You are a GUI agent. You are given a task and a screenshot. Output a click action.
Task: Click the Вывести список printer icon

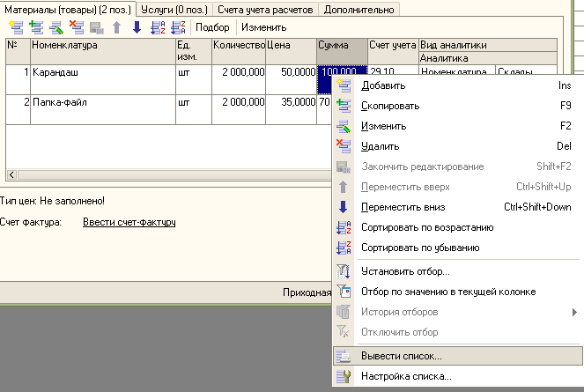(x=344, y=356)
